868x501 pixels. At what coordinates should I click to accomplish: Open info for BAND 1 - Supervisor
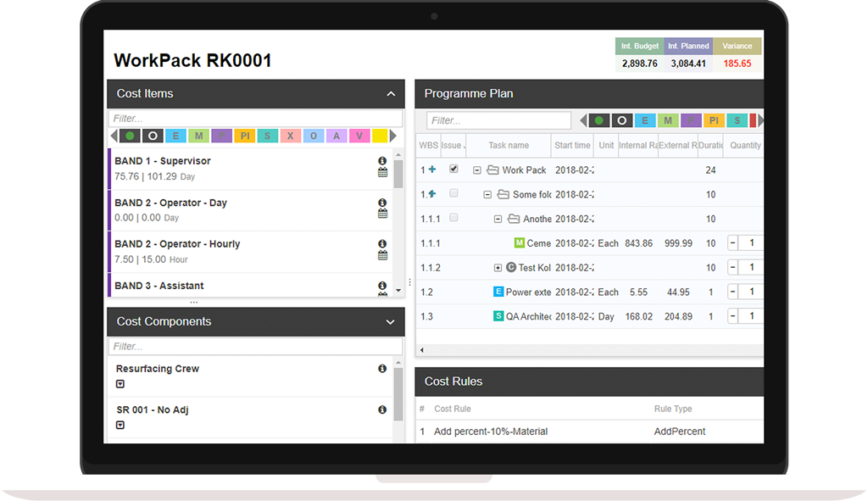point(382,160)
